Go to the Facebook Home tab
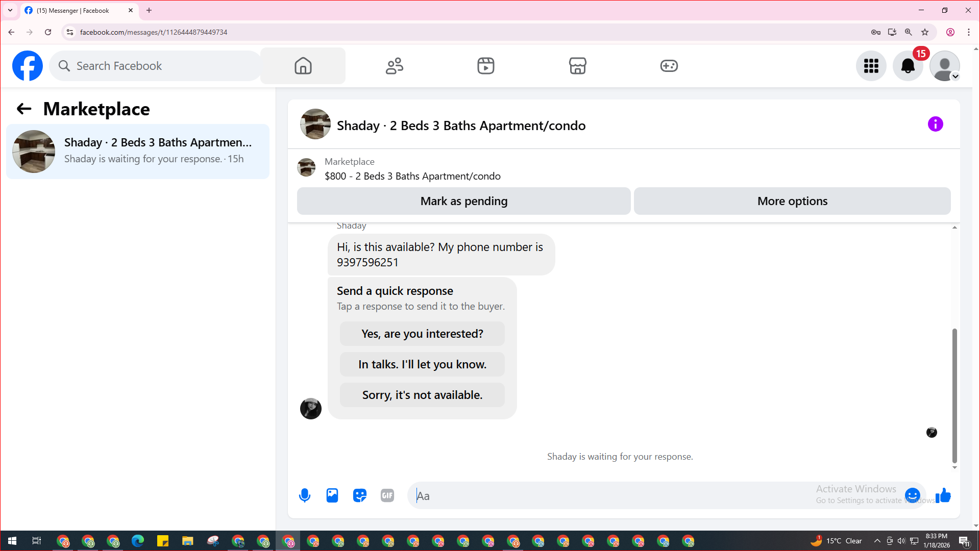980x551 pixels. tap(303, 66)
